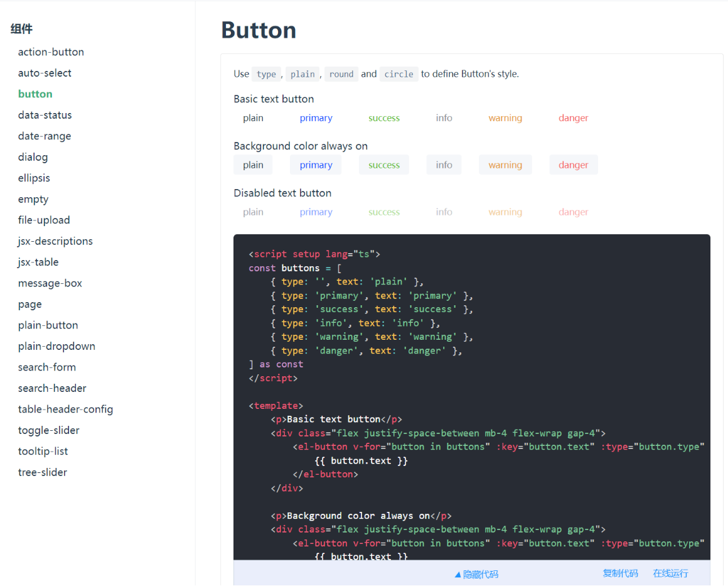Image resolution: width=728 pixels, height=586 pixels.
Task: Click the info button with background
Action: point(444,165)
